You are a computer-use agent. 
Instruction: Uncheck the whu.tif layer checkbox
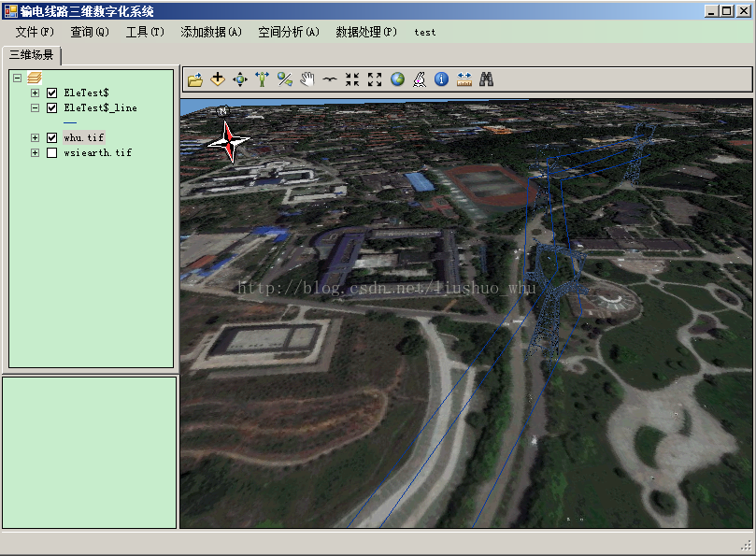tap(52, 138)
